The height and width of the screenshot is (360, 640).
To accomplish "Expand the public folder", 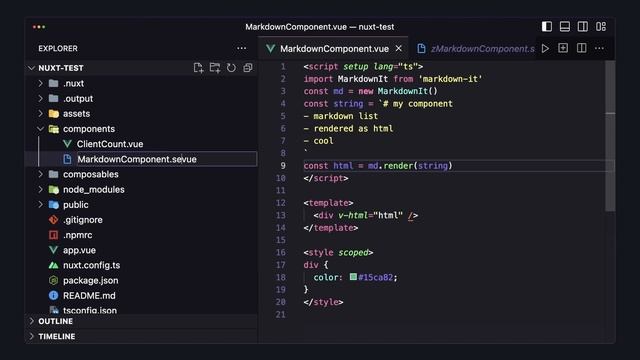I will click(41, 204).
